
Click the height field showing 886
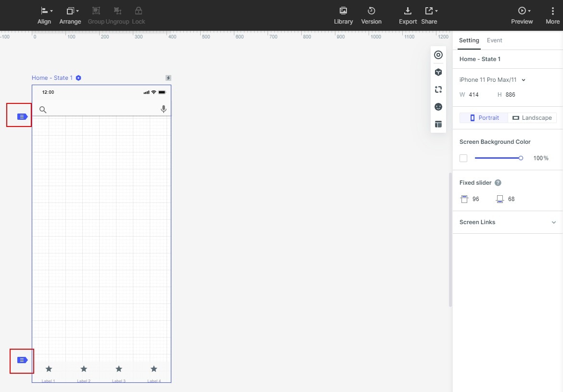pyautogui.click(x=510, y=95)
